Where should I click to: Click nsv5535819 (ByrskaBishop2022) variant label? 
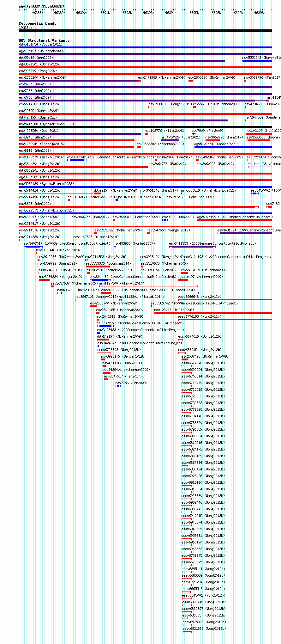pos(208,190)
